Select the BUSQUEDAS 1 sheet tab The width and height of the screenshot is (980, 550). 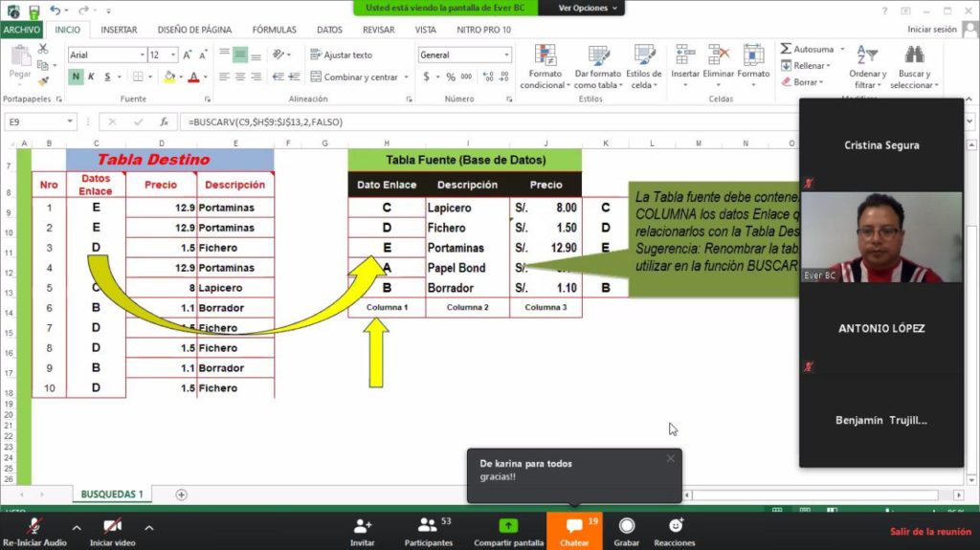[112, 495]
